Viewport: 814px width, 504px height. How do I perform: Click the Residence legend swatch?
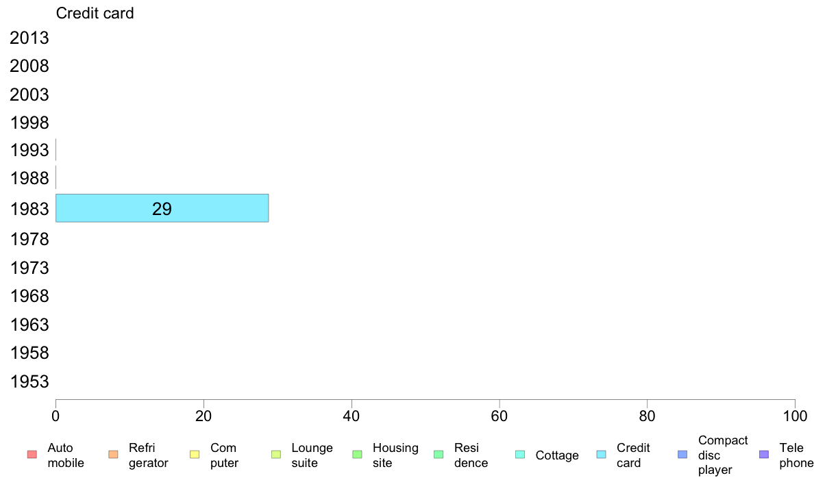point(439,455)
